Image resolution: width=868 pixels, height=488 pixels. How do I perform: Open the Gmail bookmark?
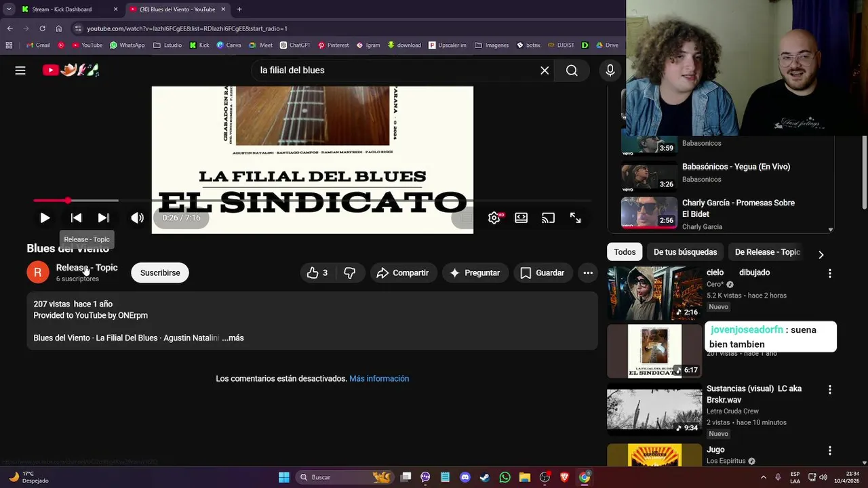38,45
